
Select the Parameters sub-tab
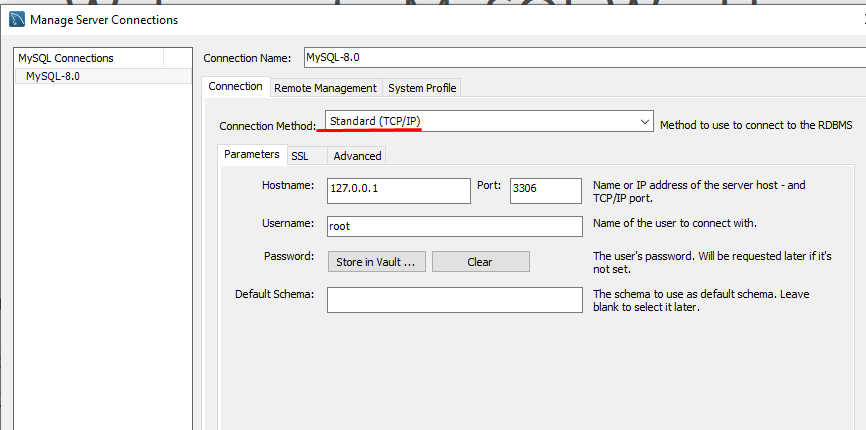click(251, 155)
